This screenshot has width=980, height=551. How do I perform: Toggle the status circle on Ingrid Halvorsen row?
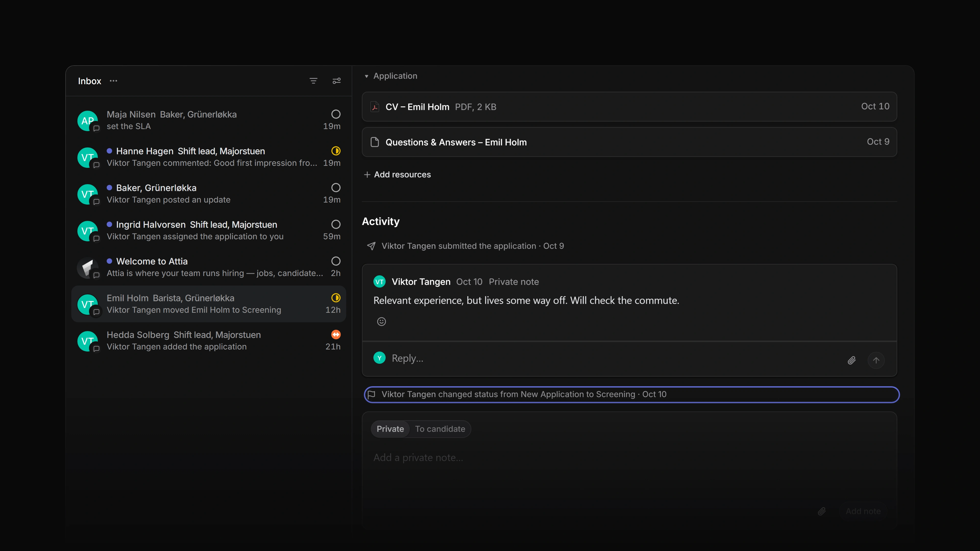[336, 224]
